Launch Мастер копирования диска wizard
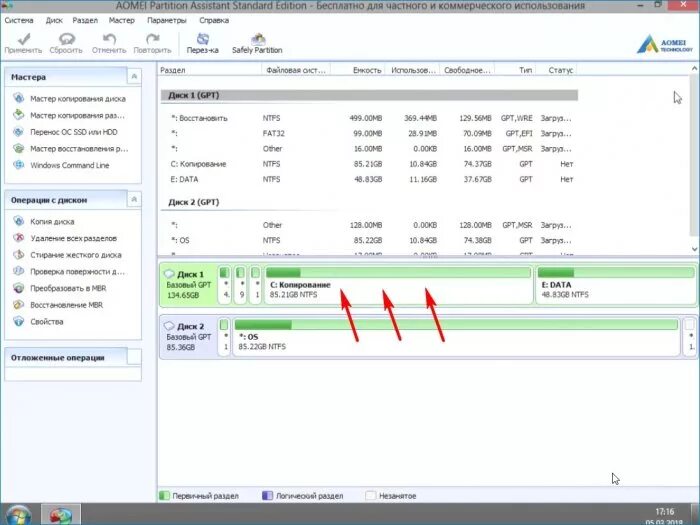 click(x=78, y=99)
